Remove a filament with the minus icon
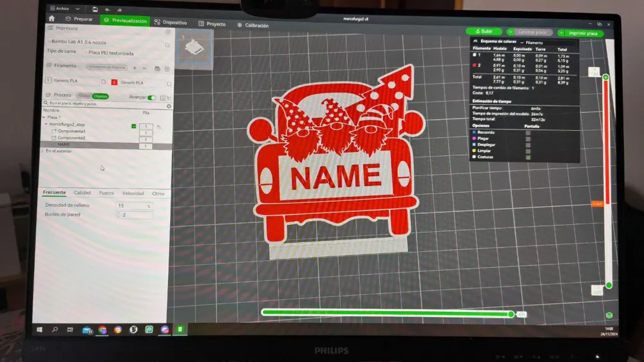The height and width of the screenshot is (362, 644). pyautogui.click(x=144, y=68)
